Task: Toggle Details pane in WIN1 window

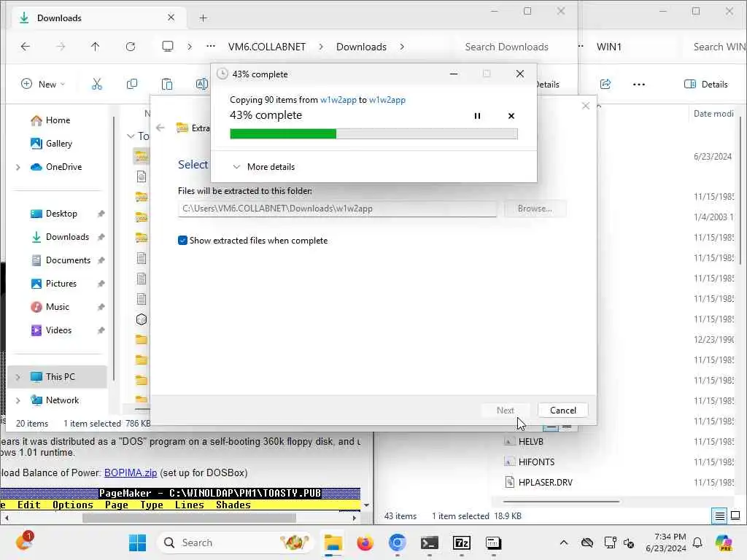Action: point(706,85)
